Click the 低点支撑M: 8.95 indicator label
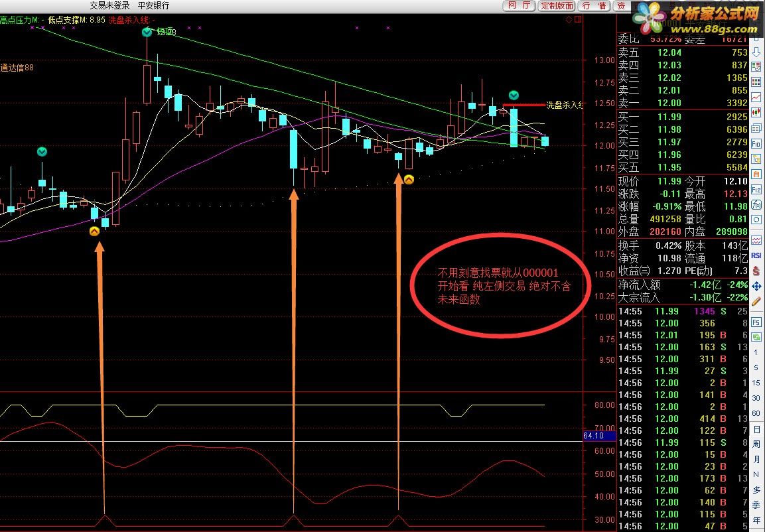Screen dimensions: 765x532 [76, 20]
